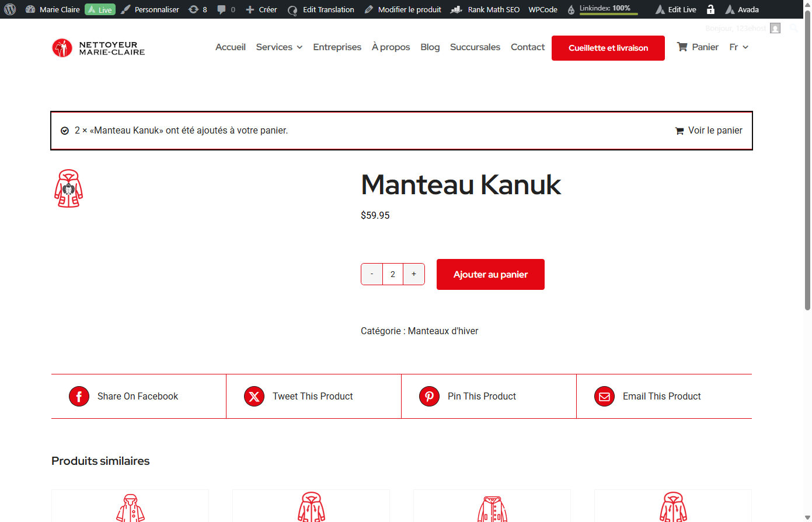Viewport: 812px width, 522px height.
Task: Click the updates icon showing 8
Action: [x=193, y=9]
